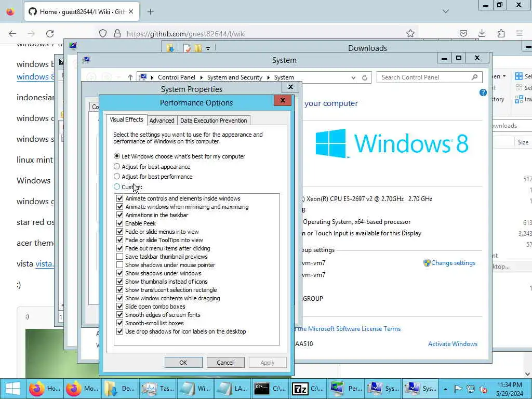Close Performance Options with red X
This screenshot has height=399, width=532.
click(283, 100)
